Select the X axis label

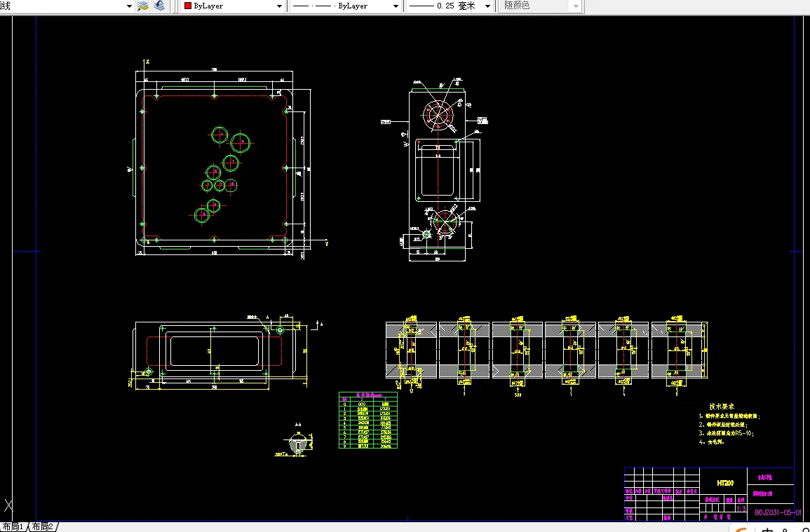click(x=148, y=62)
